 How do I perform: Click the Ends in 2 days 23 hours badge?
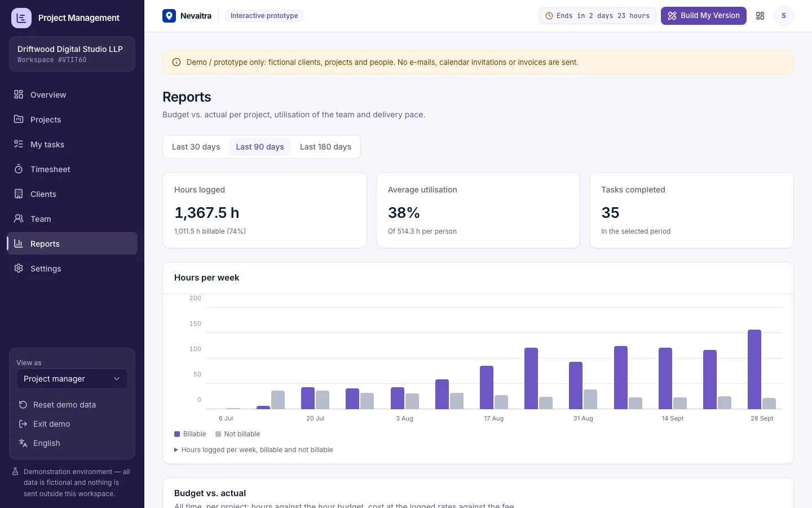[x=598, y=16]
